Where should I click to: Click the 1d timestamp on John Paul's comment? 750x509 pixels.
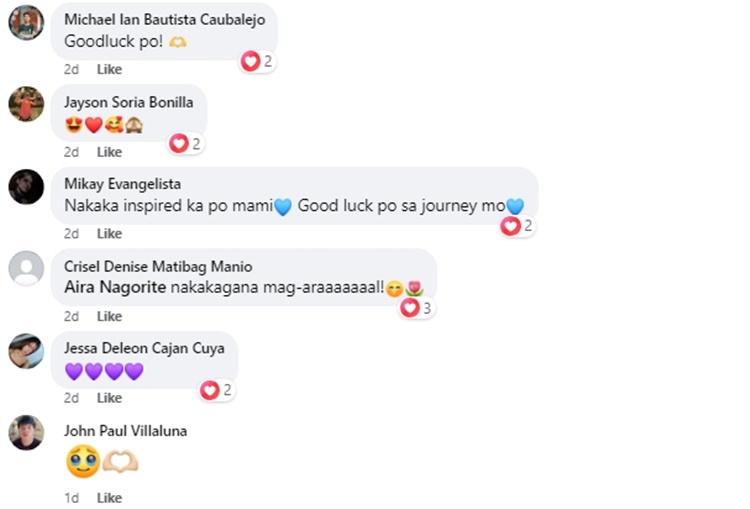pos(71,498)
